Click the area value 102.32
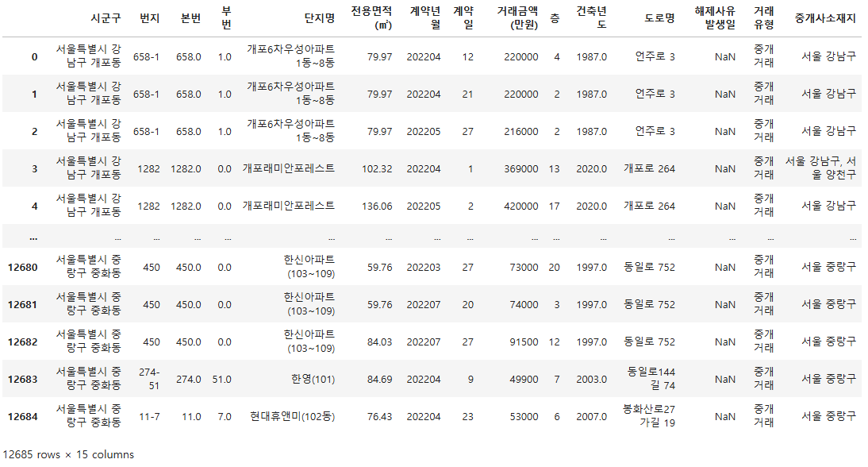This screenshot has width=868, height=467. coord(377,169)
